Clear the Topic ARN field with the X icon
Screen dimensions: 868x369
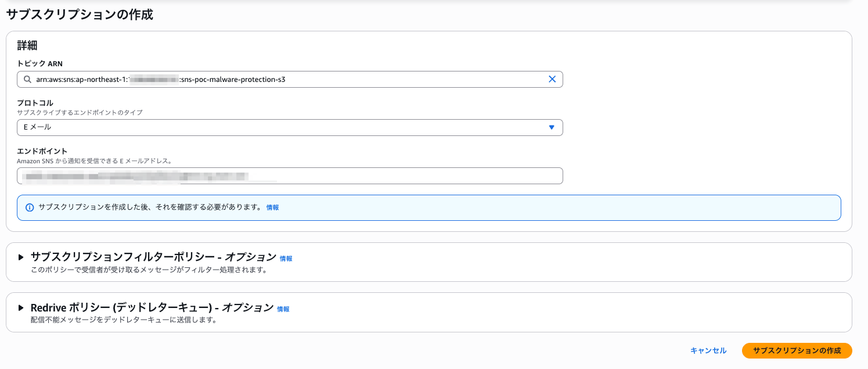(552, 80)
